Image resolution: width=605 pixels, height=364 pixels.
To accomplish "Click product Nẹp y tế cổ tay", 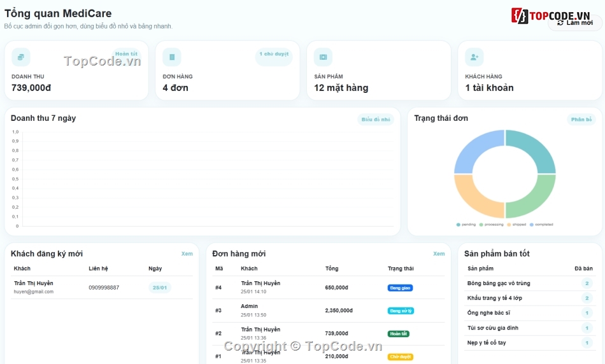I will point(487,343).
